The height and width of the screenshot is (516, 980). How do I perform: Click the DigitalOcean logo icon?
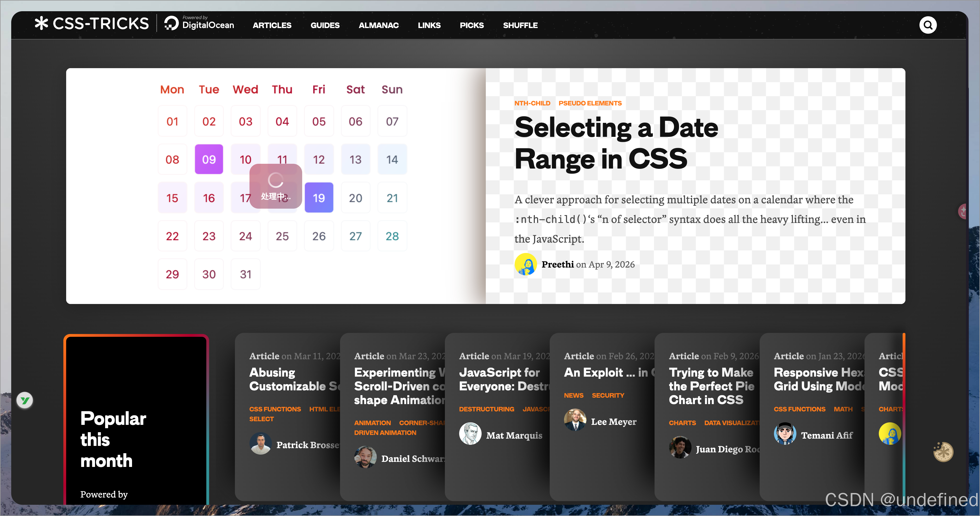[171, 24]
